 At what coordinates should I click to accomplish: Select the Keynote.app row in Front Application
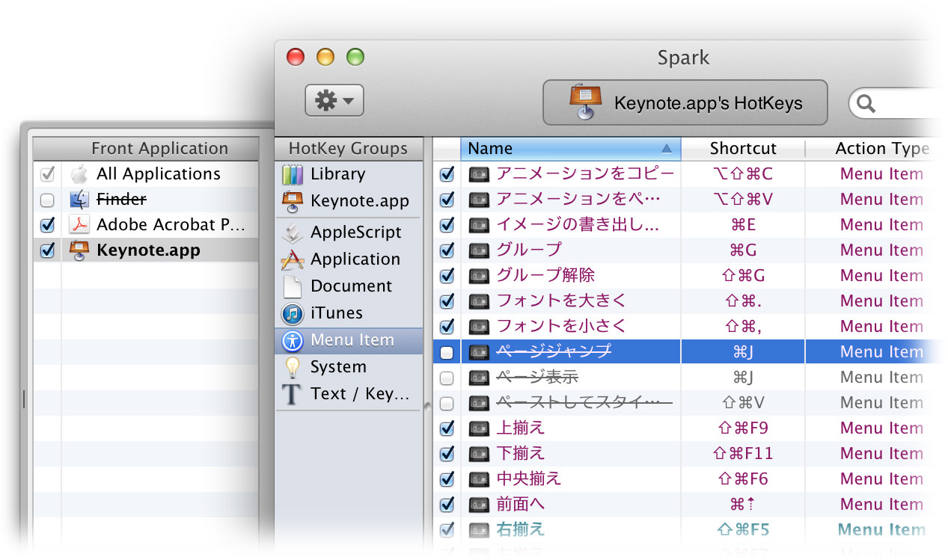coord(146,250)
